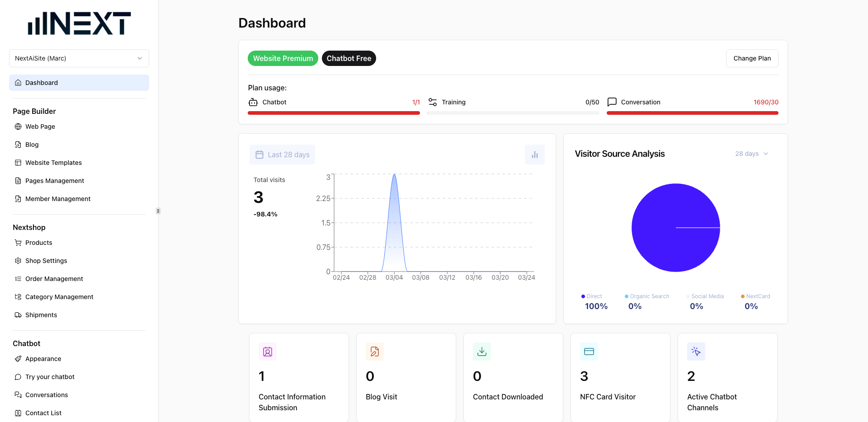Click the calendar icon next to Last 28 days
This screenshot has width=868, height=422.
click(x=259, y=154)
